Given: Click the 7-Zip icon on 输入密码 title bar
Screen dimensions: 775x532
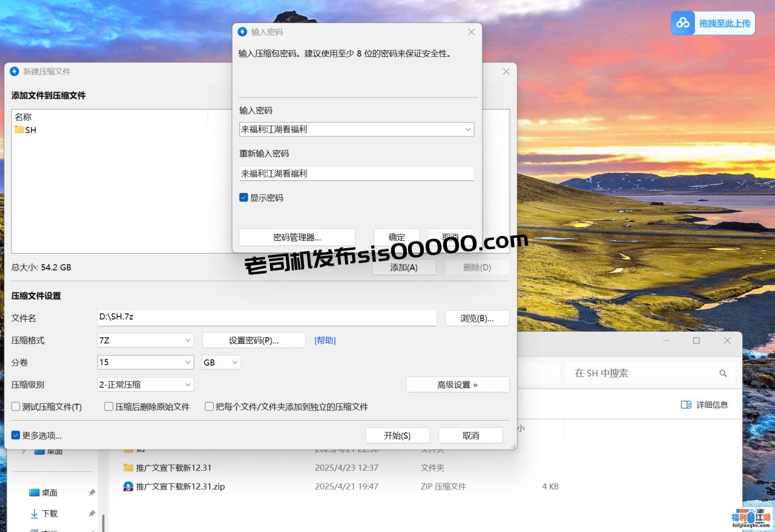Looking at the screenshot, I should click(x=243, y=31).
